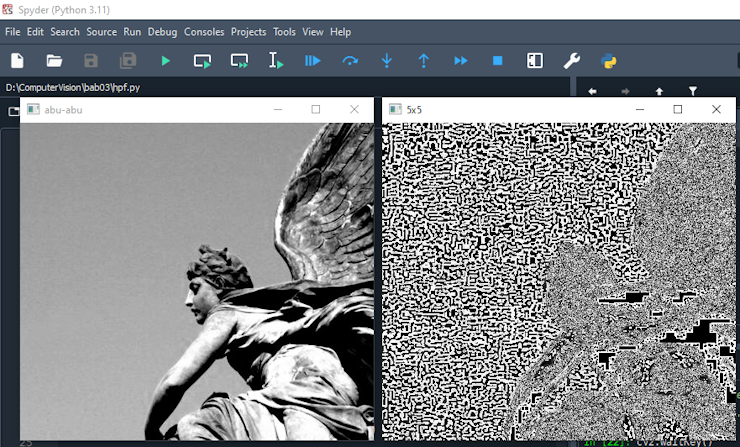Open the File menu
The height and width of the screenshot is (447, 740).
click(13, 32)
